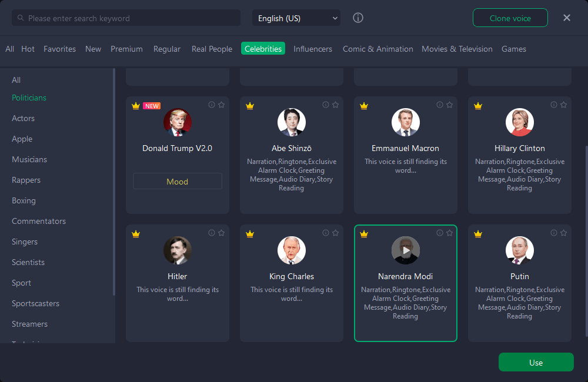Viewport: 588px width, 382px height.
Task: Star the Hillary Clinton voice as favorite
Action: click(x=564, y=105)
